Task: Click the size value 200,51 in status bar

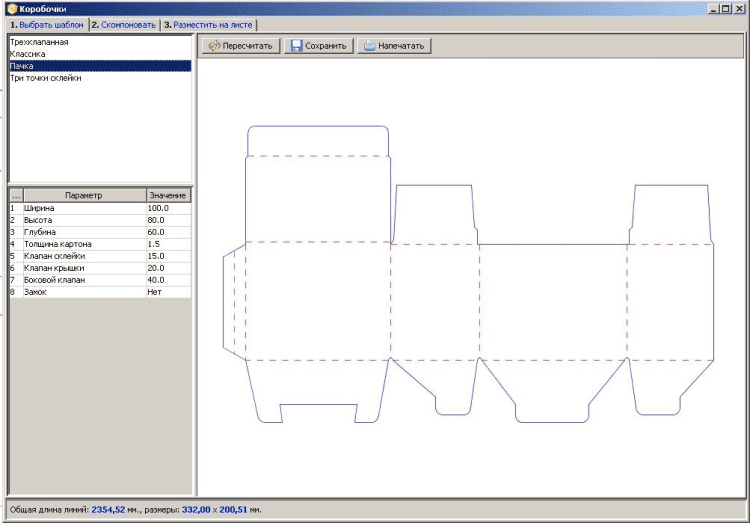Action: 233,510
